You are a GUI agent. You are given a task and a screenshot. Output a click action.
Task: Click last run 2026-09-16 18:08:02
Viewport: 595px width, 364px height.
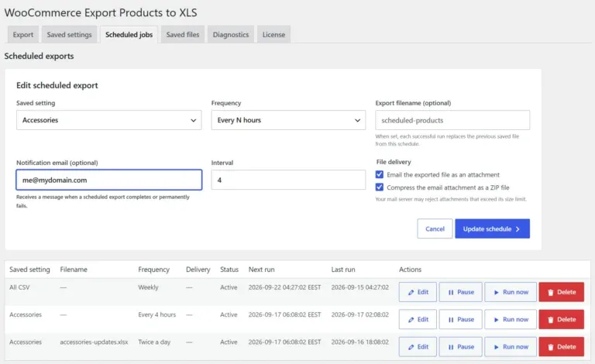[x=360, y=342]
